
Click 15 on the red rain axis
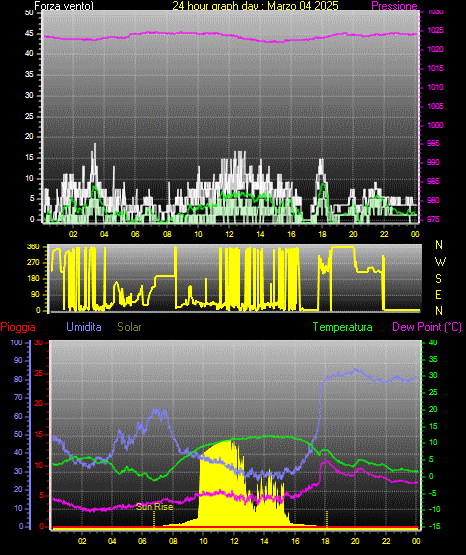39,435
